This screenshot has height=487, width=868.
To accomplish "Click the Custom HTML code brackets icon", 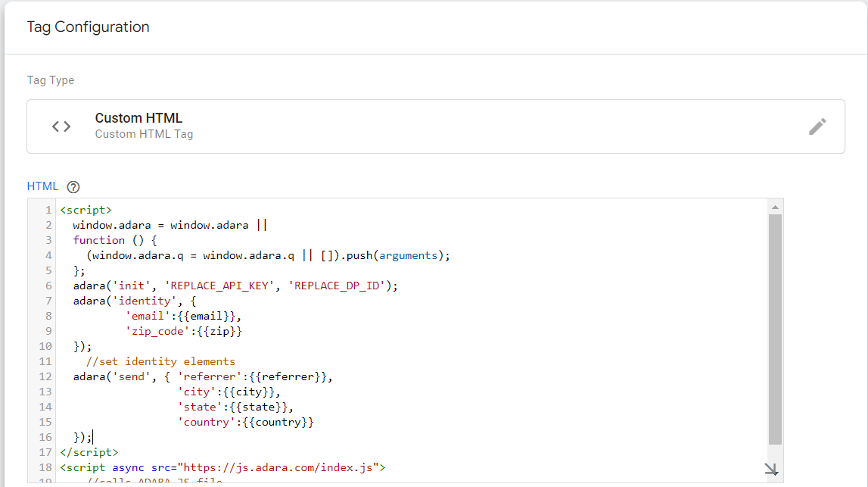I will click(61, 127).
